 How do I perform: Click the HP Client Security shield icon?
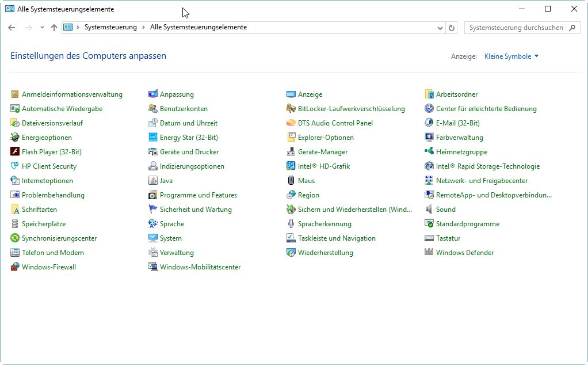pyautogui.click(x=15, y=166)
